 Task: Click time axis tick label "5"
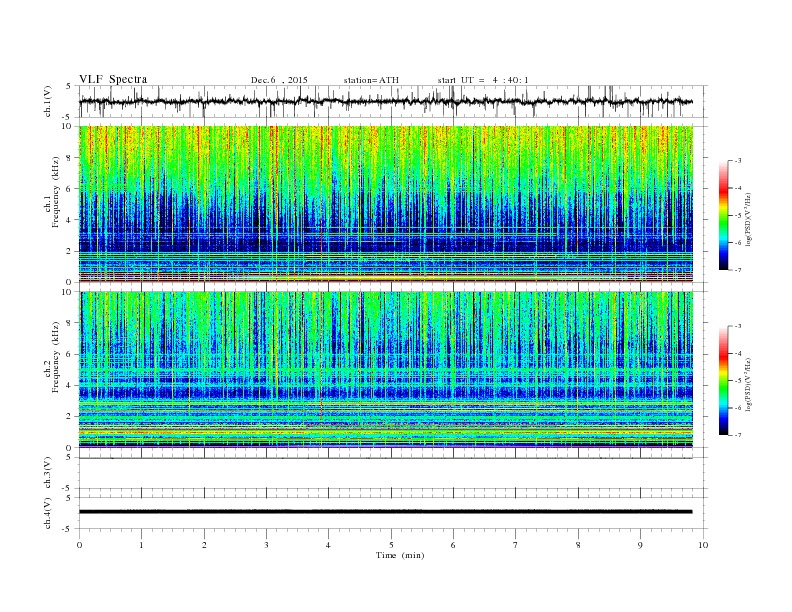pyautogui.click(x=391, y=545)
